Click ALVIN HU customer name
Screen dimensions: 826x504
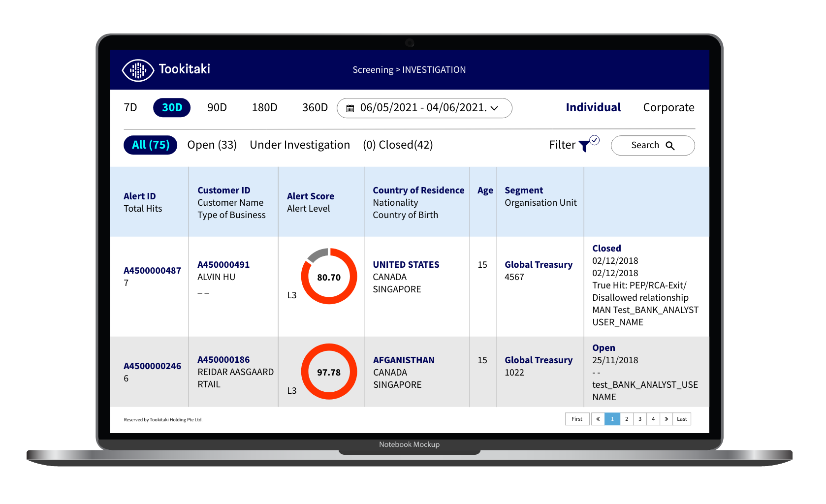point(216,277)
